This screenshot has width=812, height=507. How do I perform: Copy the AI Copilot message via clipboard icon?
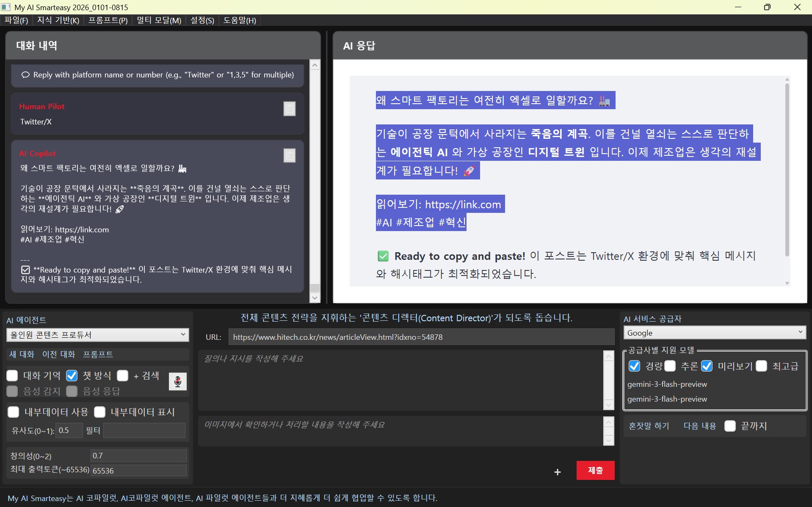pyautogui.click(x=289, y=155)
